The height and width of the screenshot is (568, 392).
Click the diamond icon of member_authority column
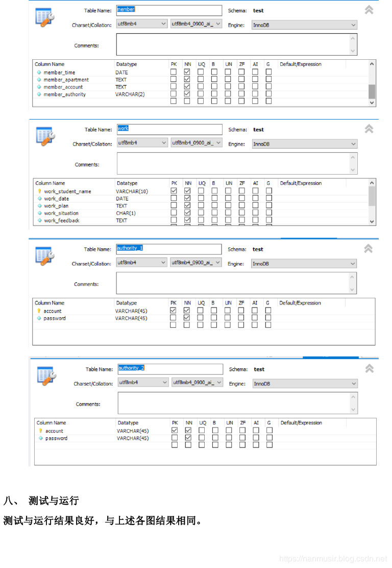coord(39,94)
